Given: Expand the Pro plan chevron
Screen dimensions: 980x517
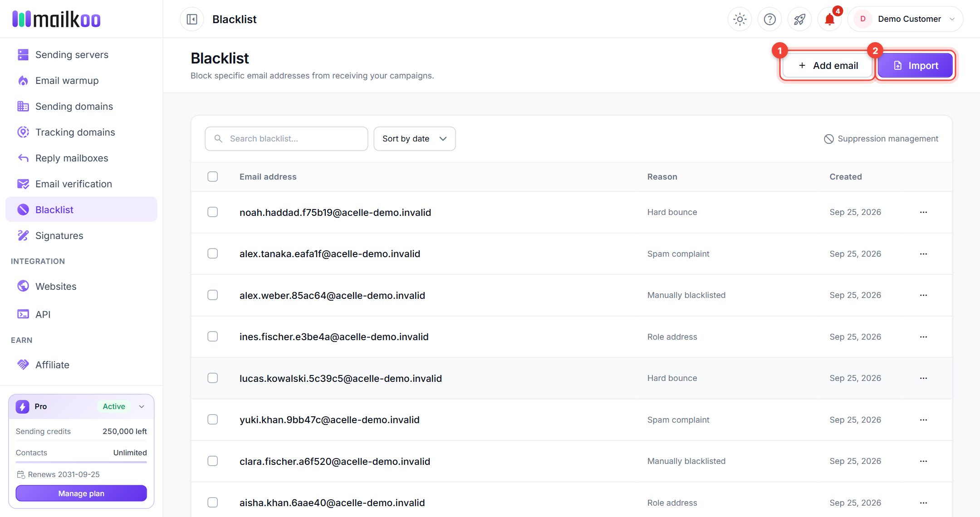Looking at the screenshot, I should (142, 406).
